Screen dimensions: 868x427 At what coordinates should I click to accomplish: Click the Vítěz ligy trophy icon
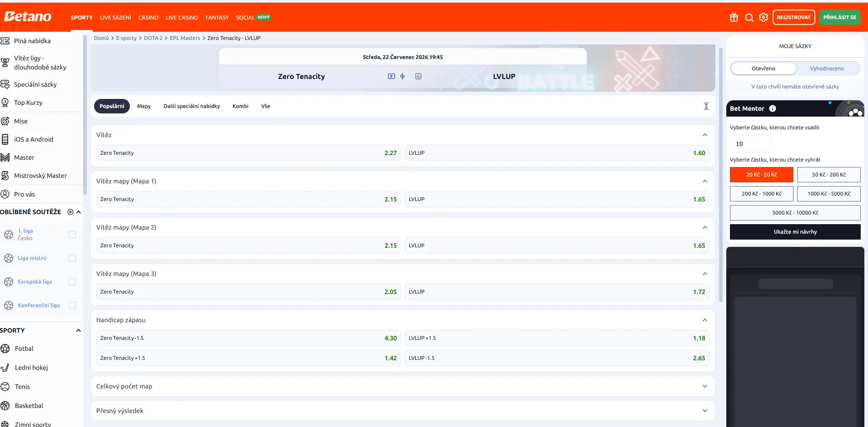(5, 63)
